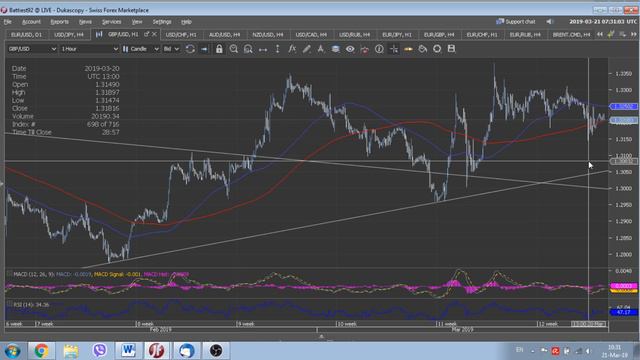The image size is (640, 360).
Task: Click the refresh chart icon
Action: 190,49
